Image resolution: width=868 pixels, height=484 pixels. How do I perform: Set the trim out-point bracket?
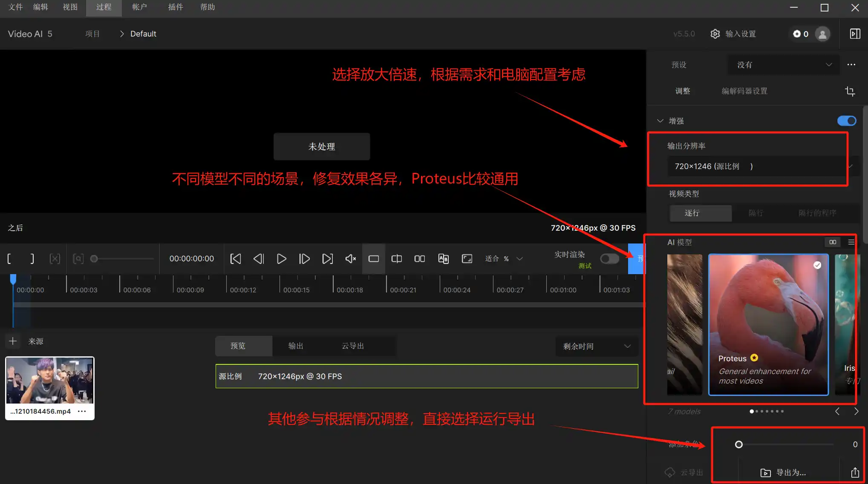[32, 258]
